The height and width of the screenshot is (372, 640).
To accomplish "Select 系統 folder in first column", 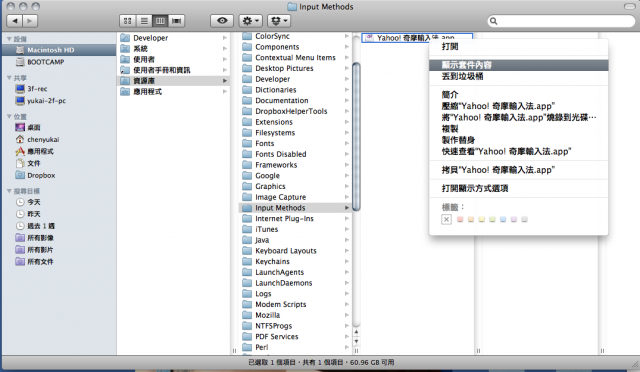I will pyautogui.click(x=174, y=48).
